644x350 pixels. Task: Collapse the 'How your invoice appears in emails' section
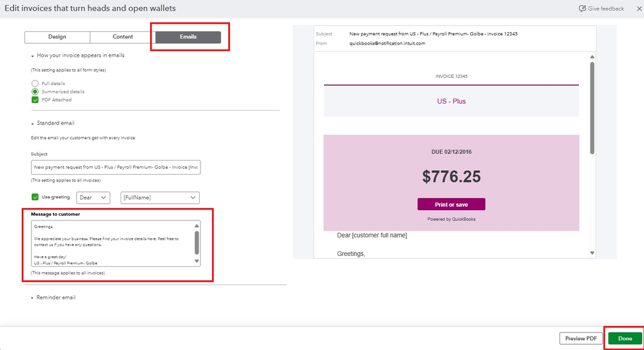[32, 56]
